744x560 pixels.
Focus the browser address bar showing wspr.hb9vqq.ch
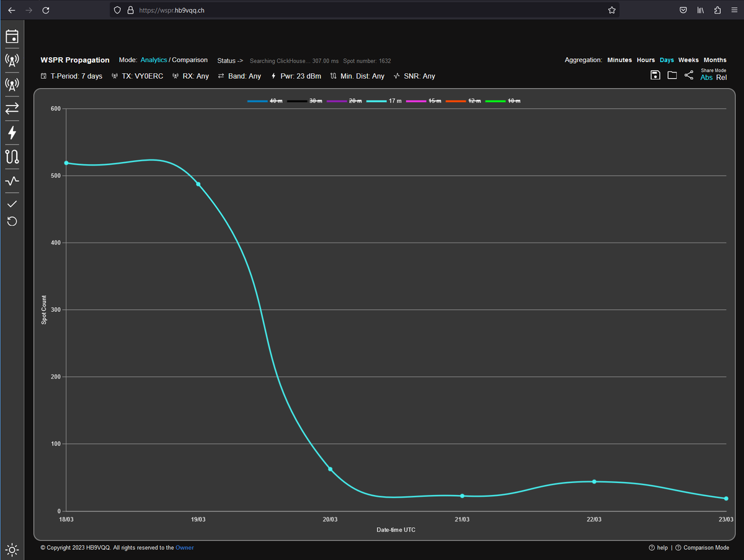click(366, 10)
